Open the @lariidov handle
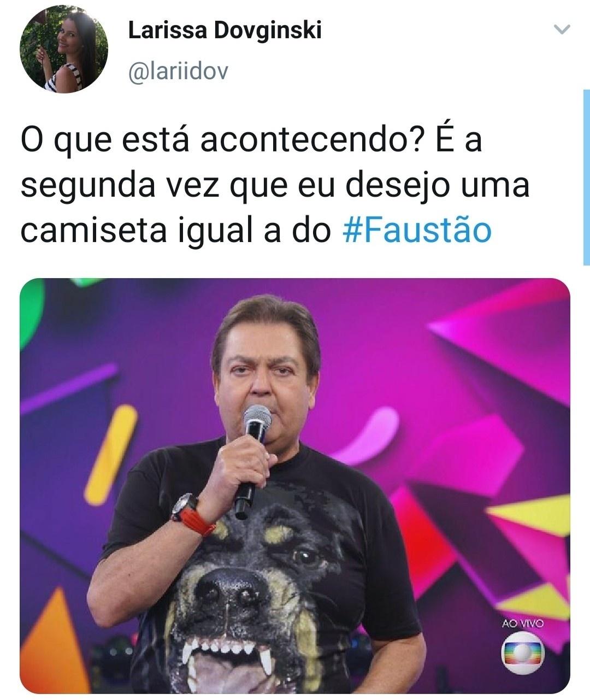590x700 pixels. pyautogui.click(x=176, y=70)
